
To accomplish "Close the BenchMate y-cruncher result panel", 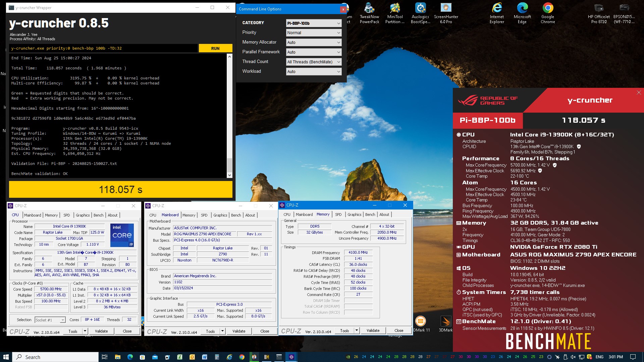I will 639,93.
